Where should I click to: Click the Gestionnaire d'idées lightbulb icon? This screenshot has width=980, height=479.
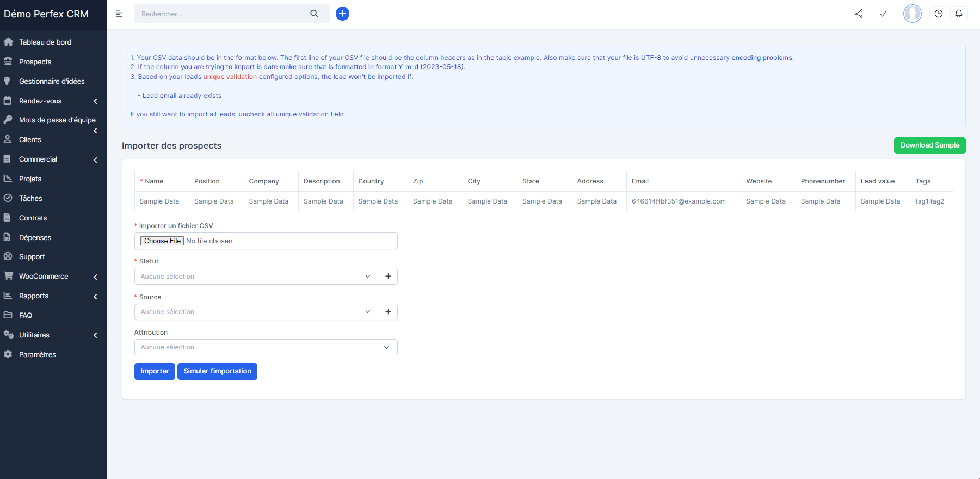7,81
